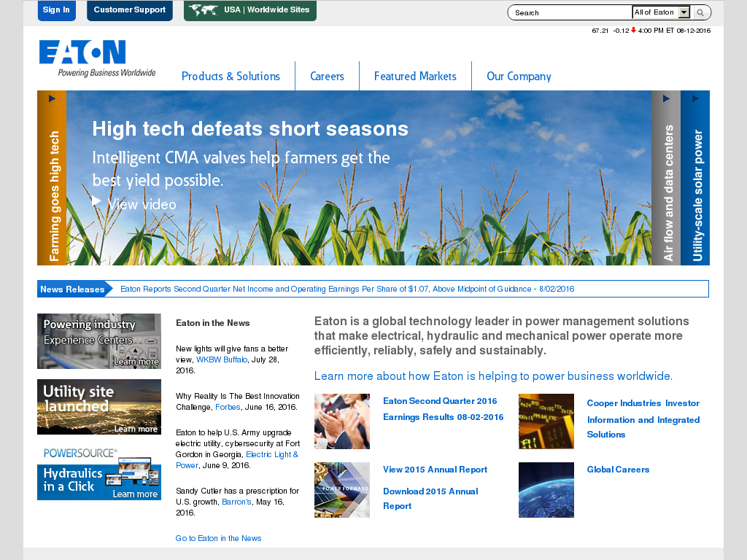Click the WKBW Buffalo link
This screenshot has width=747, height=560.
click(x=222, y=359)
